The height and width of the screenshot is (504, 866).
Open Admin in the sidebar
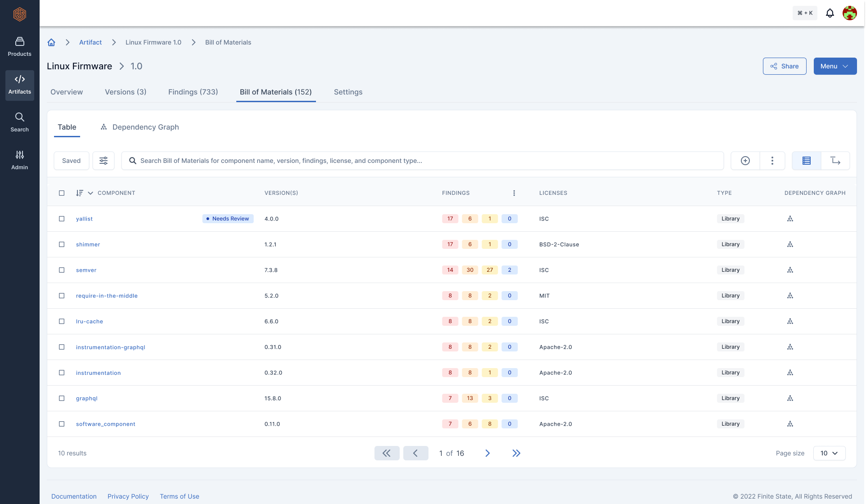[19, 160]
